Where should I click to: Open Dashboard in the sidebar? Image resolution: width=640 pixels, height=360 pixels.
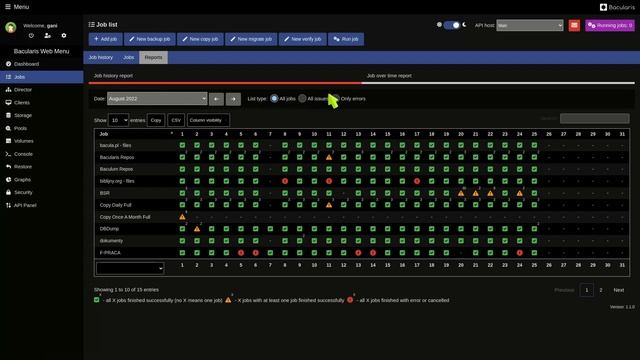42,64
